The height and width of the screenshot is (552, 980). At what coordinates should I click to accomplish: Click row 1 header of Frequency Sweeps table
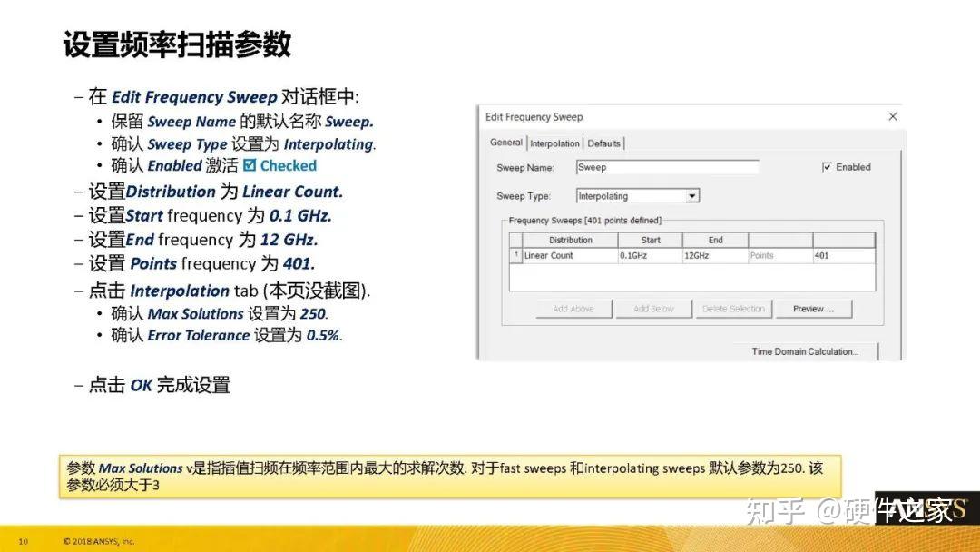tap(518, 256)
